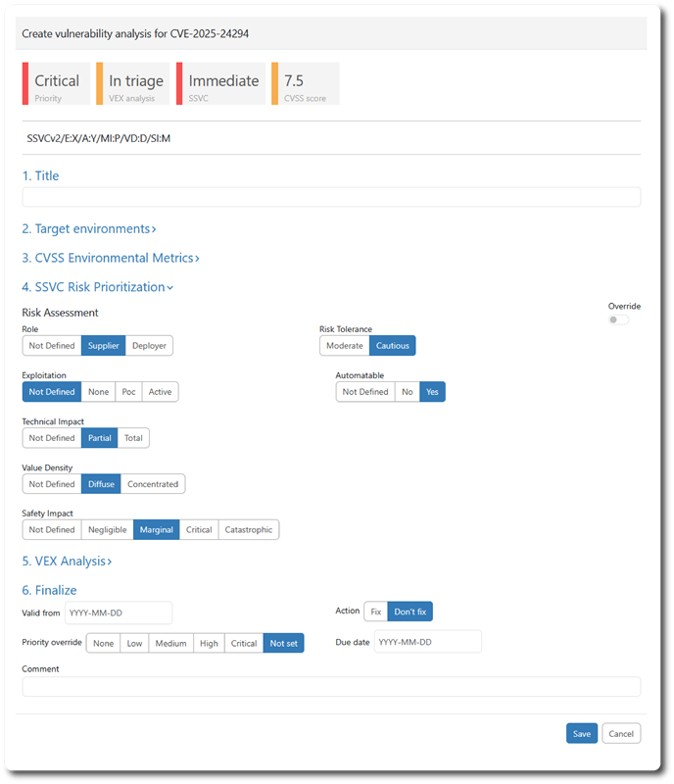Set Priority override to Medium

[171, 643]
